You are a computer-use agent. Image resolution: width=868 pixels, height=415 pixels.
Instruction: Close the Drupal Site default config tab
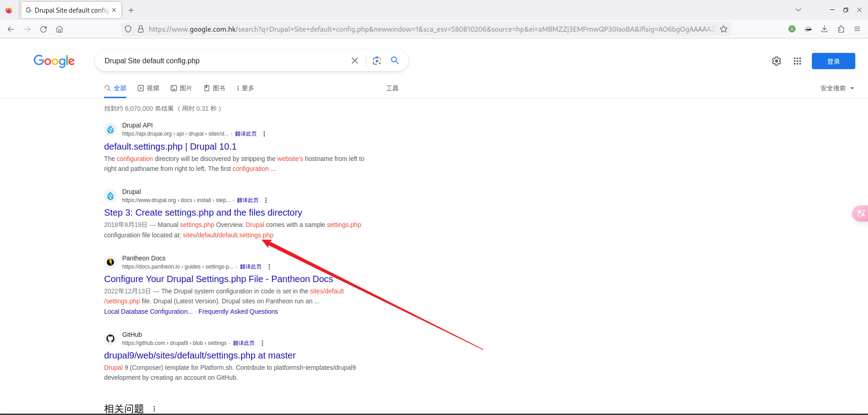[114, 10]
